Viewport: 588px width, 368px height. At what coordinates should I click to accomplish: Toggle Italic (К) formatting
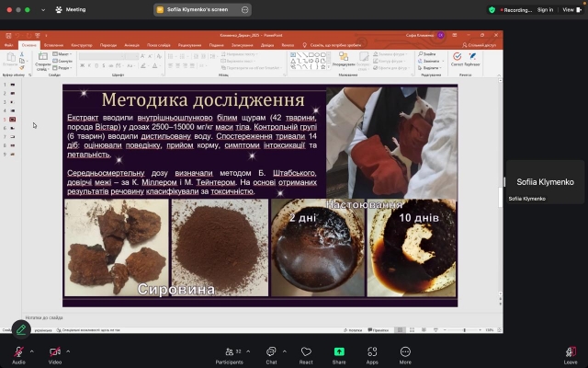coord(89,65)
